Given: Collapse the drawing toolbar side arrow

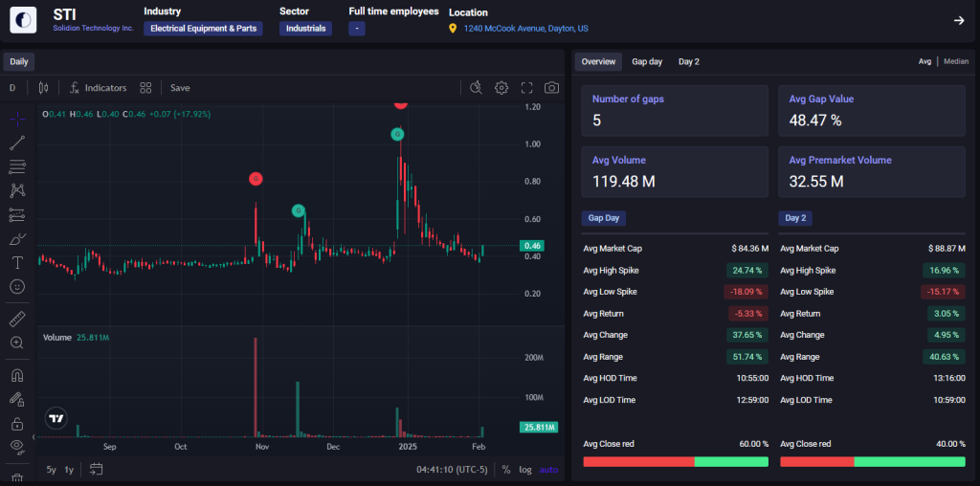Looking at the screenshot, I should click(33, 436).
